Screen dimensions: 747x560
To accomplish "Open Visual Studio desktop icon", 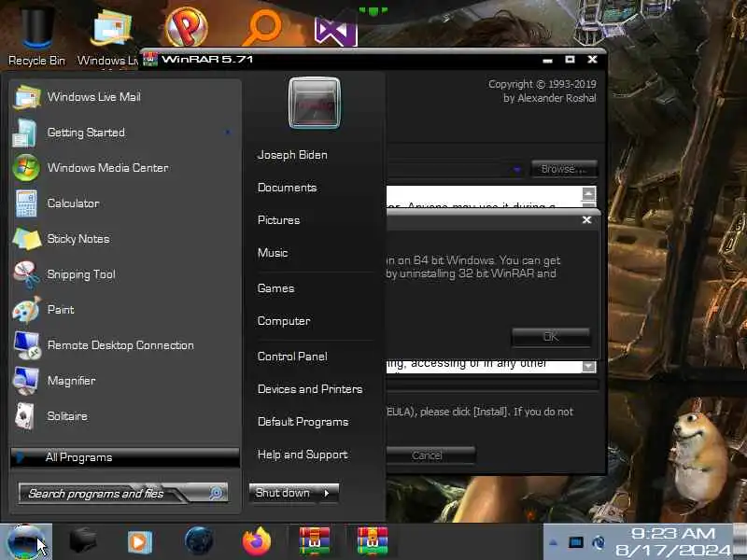I will (336, 31).
